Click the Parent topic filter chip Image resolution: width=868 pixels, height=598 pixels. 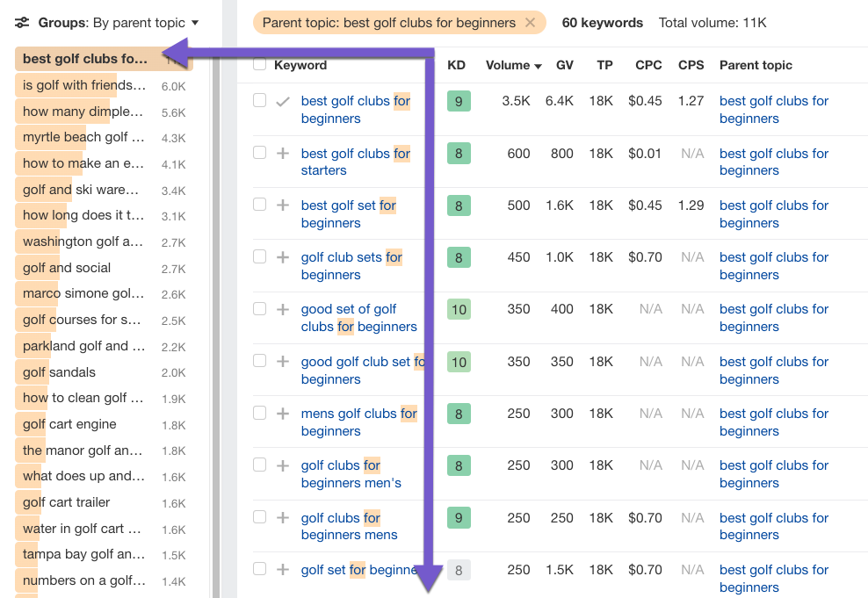(x=399, y=23)
